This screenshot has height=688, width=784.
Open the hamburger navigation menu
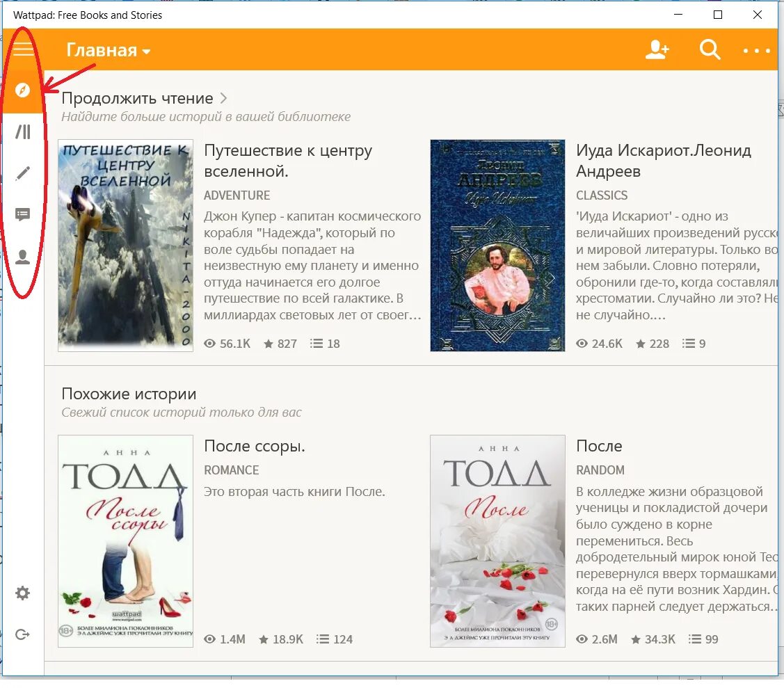pyautogui.click(x=23, y=49)
